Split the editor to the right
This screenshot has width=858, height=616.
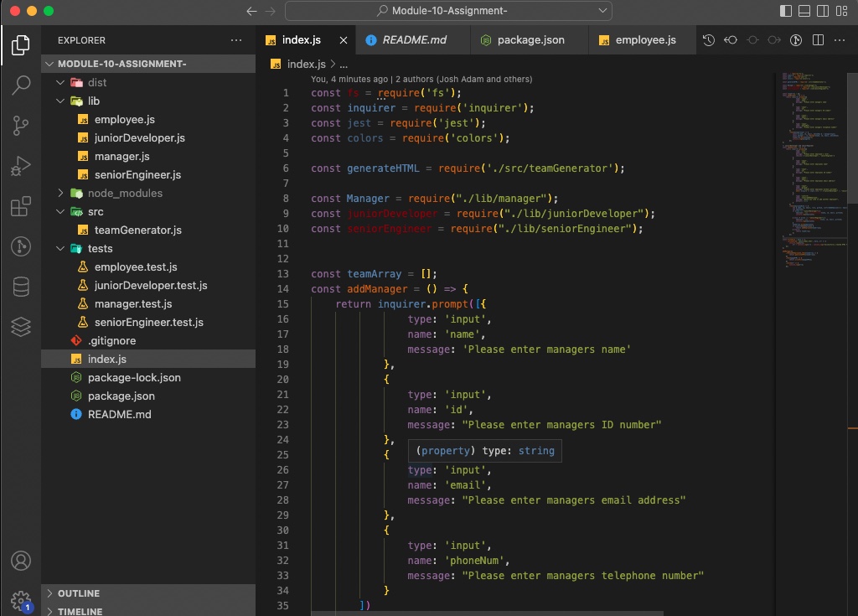click(818, 40)
